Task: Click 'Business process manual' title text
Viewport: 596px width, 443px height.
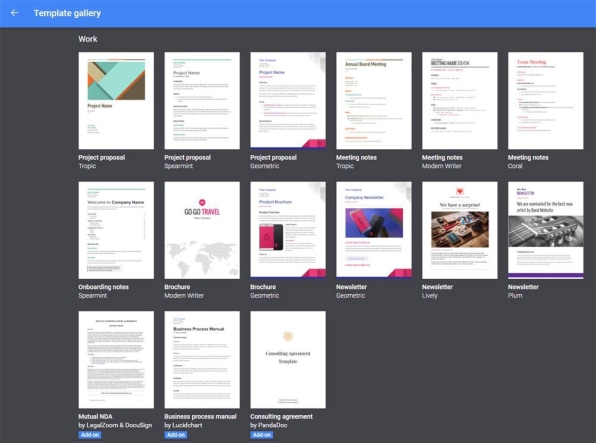Action: 200,417
